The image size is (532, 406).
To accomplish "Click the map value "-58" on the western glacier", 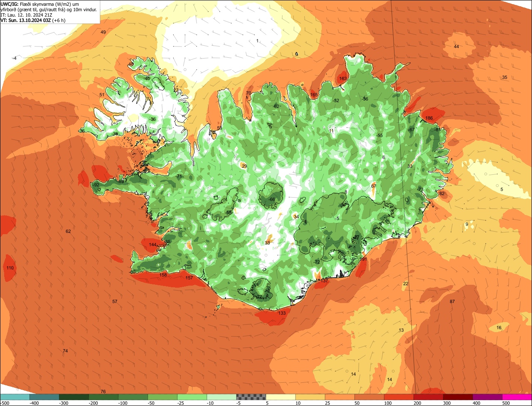I will 228,213.
